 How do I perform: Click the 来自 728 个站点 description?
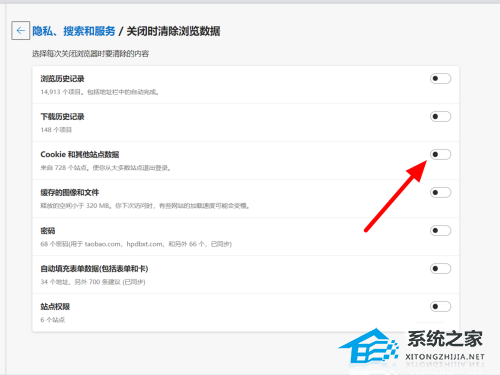pyautogui.click(x=106, y=168)
